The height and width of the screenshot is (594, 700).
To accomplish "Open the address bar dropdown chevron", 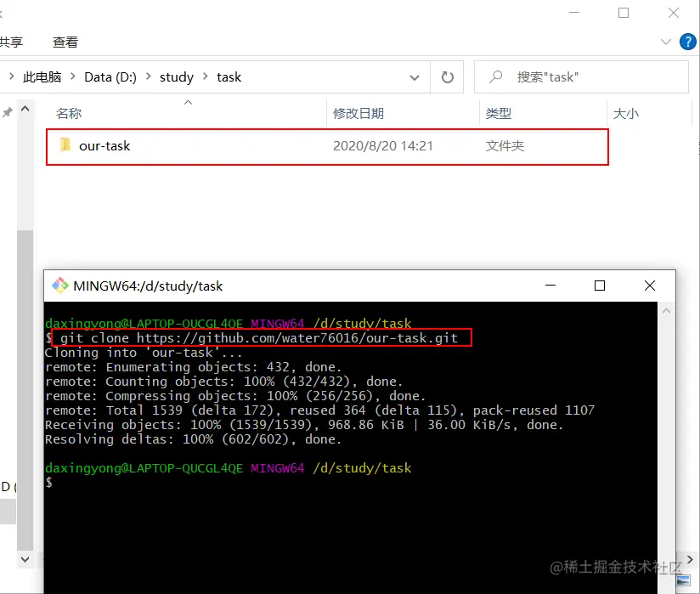I will 415,76.
